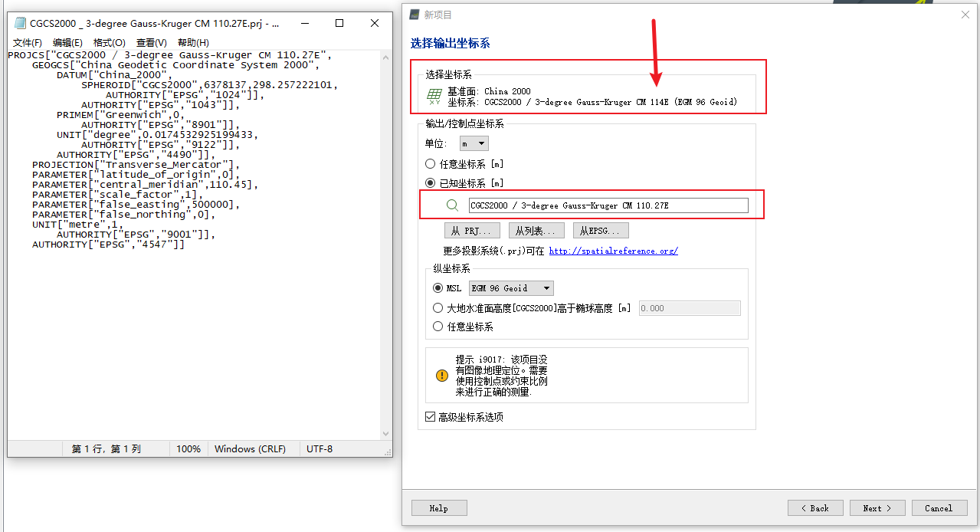
Task: Click the CGCS2000 coordinate system name field
Action: pos(608,205)
